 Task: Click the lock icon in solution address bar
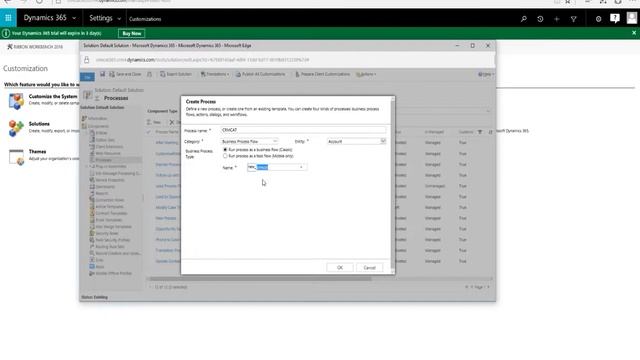[x=87, y=60]
